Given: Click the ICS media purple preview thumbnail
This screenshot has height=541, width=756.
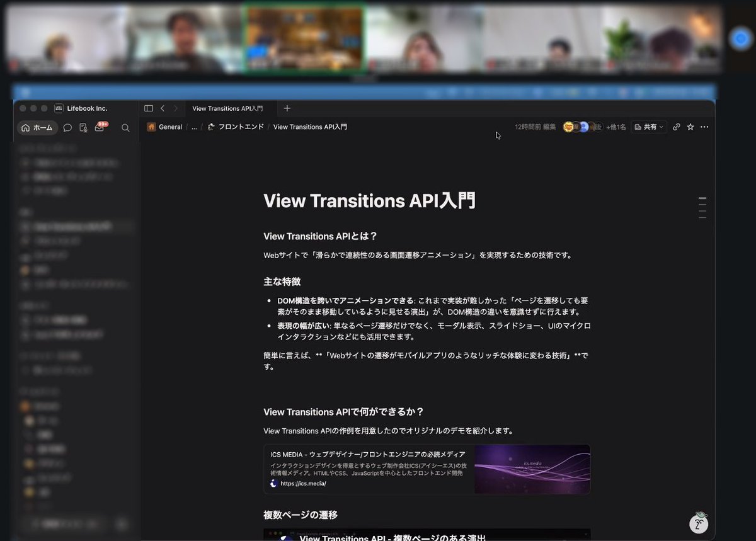Looking at the screenshot, I should (x=532, y=469).
